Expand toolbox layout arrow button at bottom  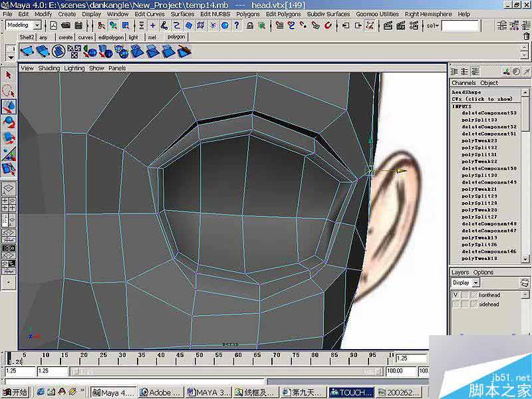(9, 282)
